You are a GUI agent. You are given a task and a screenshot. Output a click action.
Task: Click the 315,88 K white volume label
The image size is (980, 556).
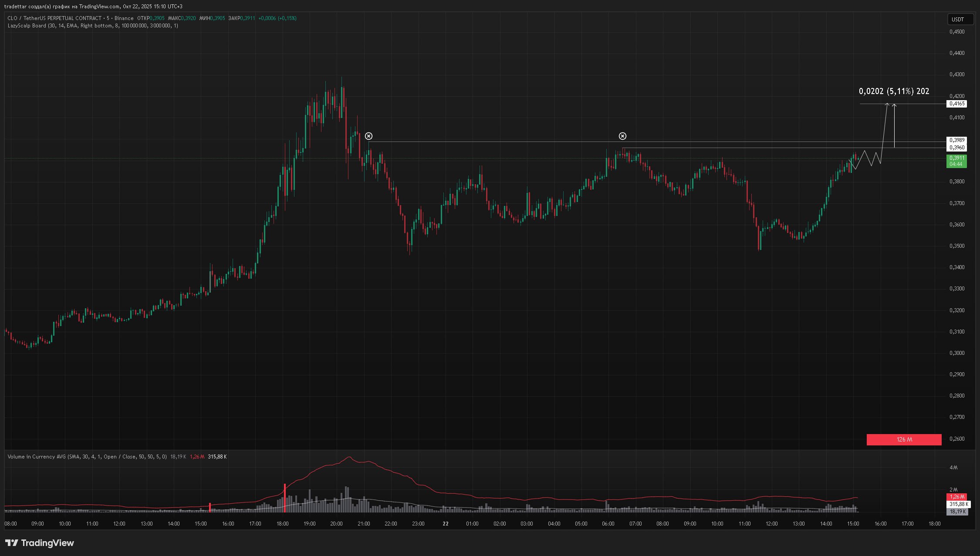958,504
